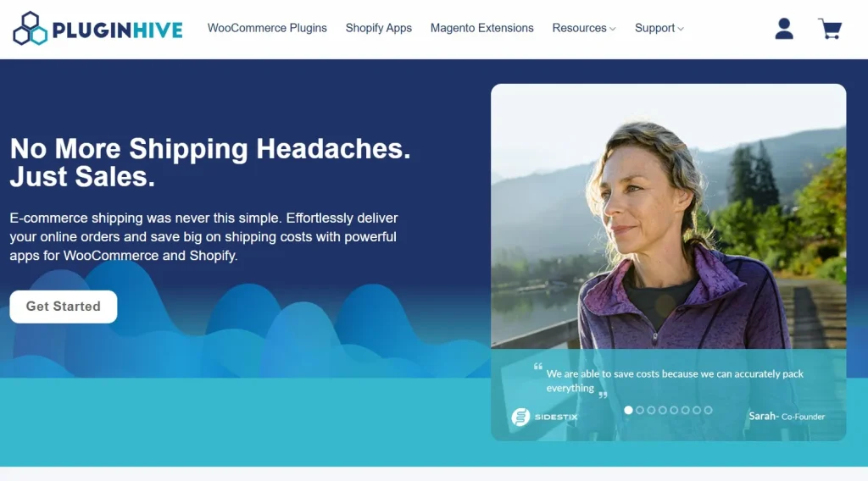Select the last testimonial carousel dot
The height and width of the screenshot is (481, 868).
pyautogui.click(x=708, y=410)
